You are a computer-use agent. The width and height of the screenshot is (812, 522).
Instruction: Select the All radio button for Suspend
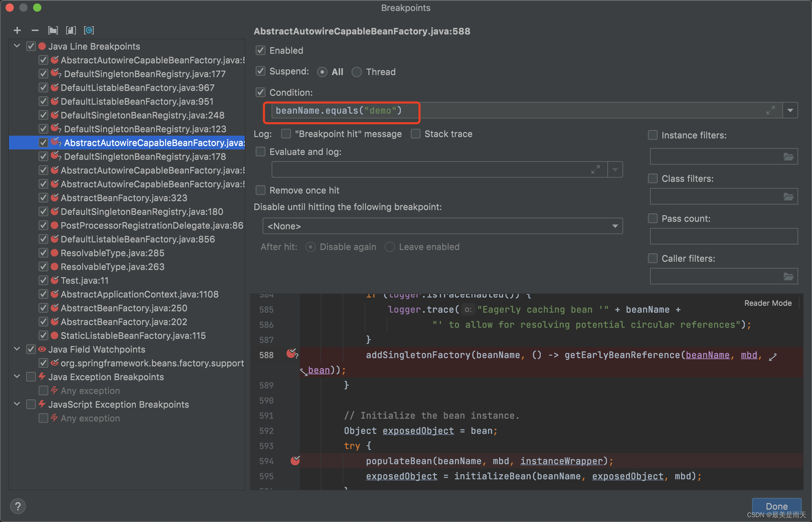(322, 72)
